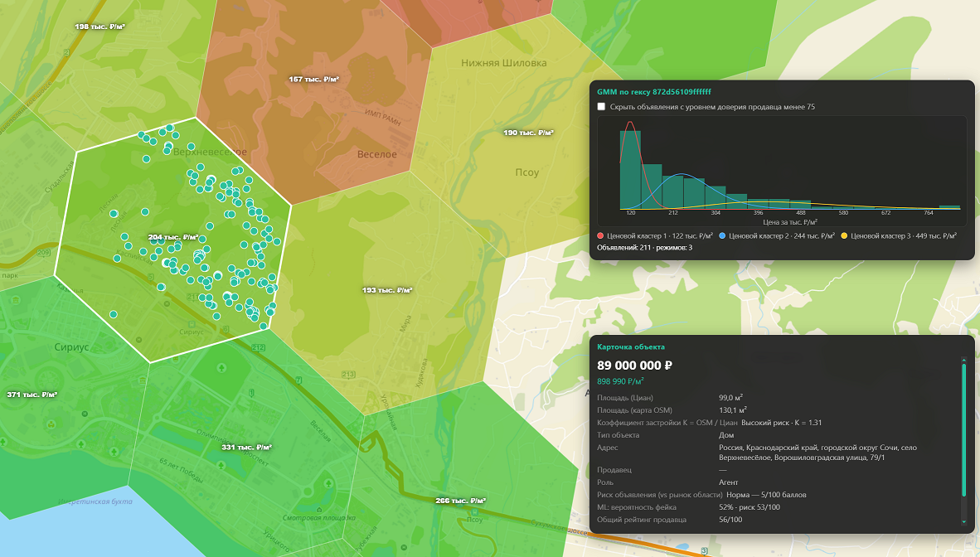Click the price per meter '898 990 ₽/м²'
980x557 pixels.
[x=620, y=381]
